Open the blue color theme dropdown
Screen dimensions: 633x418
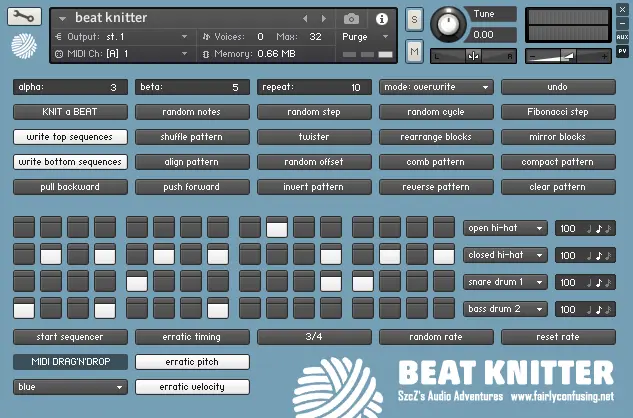coord(70,387)
